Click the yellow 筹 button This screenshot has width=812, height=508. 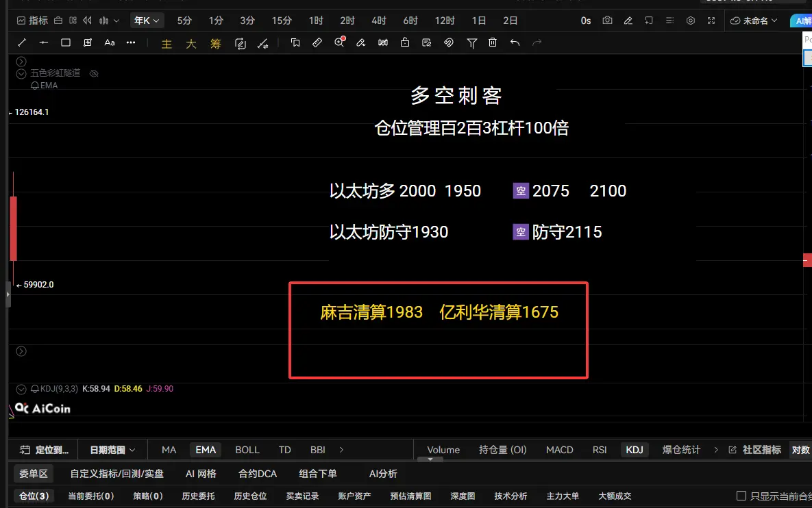coord(215,43)
